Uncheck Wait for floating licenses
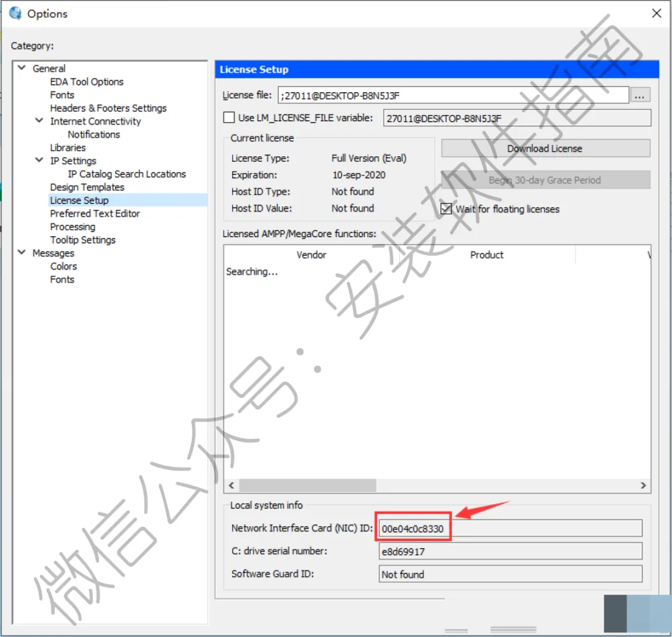The height and width of the screenshot is (637, 672). [x=446, y=209]
